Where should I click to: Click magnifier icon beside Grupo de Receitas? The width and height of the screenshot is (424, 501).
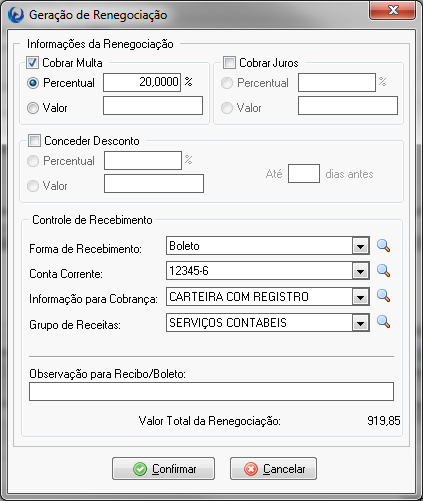click(383, 322)
